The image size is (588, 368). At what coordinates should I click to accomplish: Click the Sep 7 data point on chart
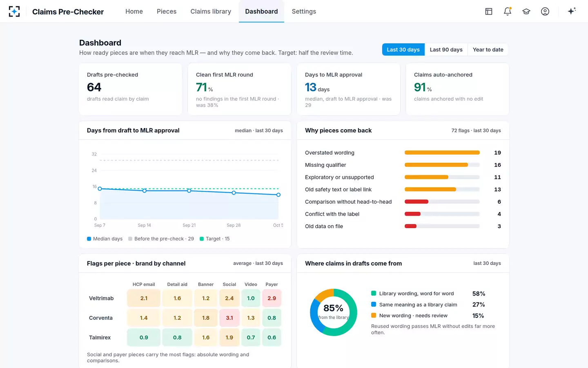[100, 188]
